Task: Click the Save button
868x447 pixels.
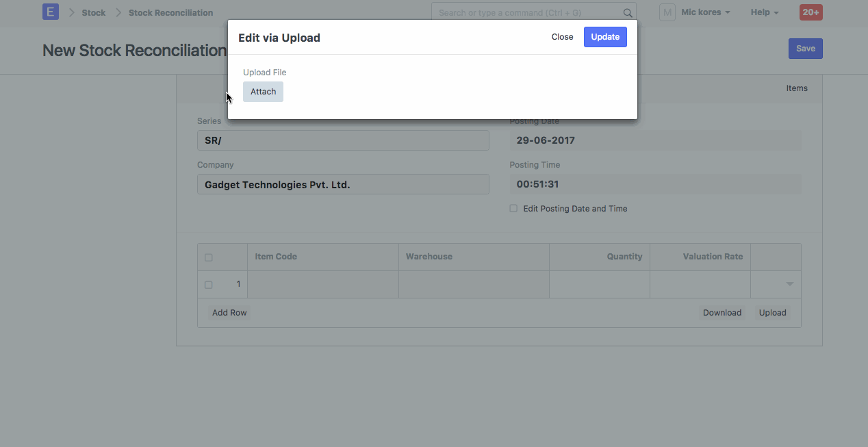Action: point(805,49)
